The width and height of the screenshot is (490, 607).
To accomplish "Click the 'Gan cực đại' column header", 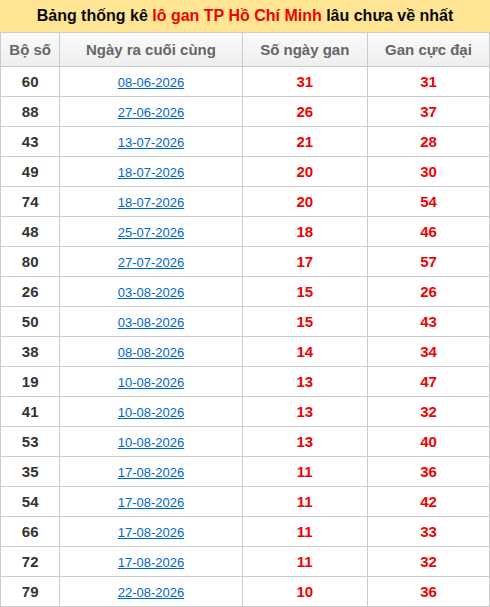I will (428, 50).
